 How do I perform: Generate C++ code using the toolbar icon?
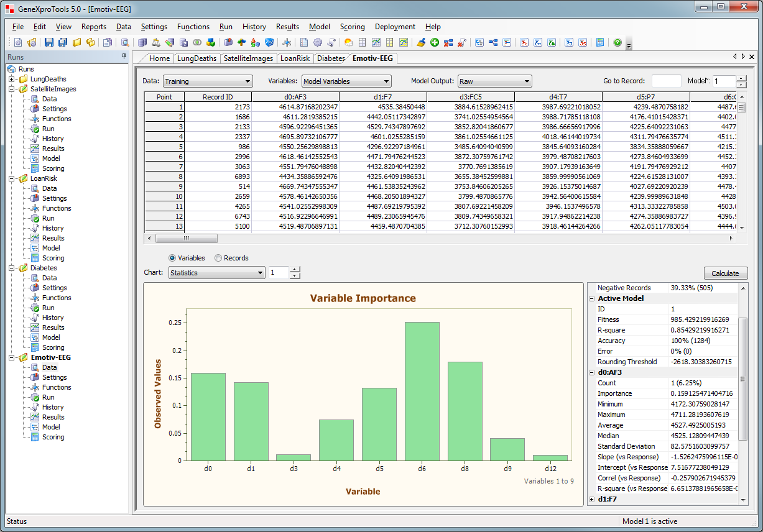[537, 42]
